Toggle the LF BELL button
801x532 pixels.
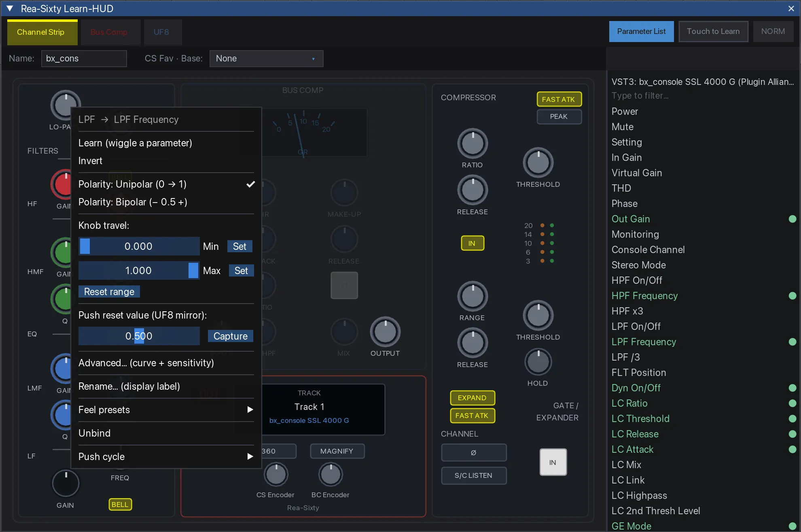(120, 505)
